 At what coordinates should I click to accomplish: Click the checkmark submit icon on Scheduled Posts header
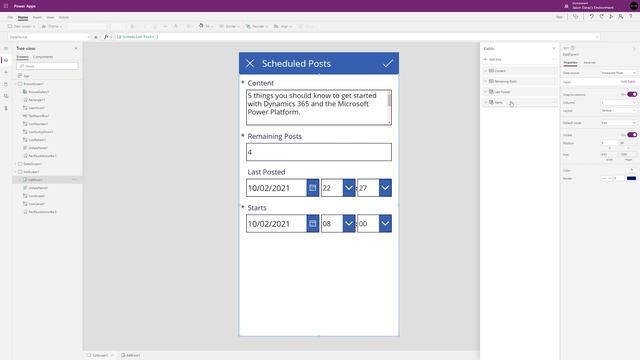tap(388, 63)
